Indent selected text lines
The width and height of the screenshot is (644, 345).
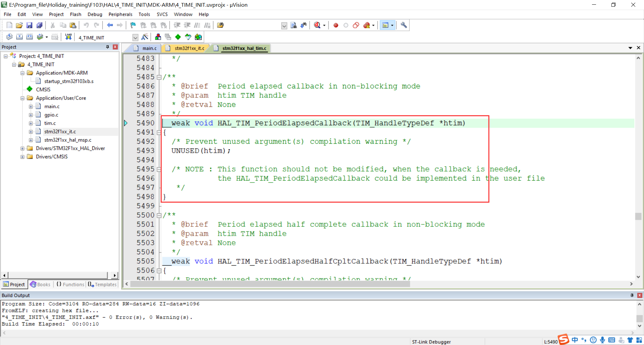tap(177, 25)
